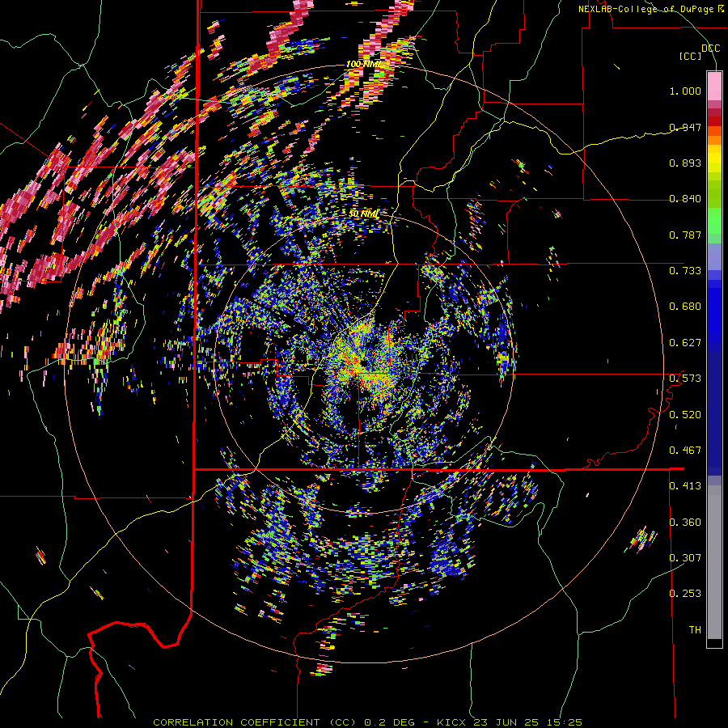Click the 0.307 scale label

685,557
